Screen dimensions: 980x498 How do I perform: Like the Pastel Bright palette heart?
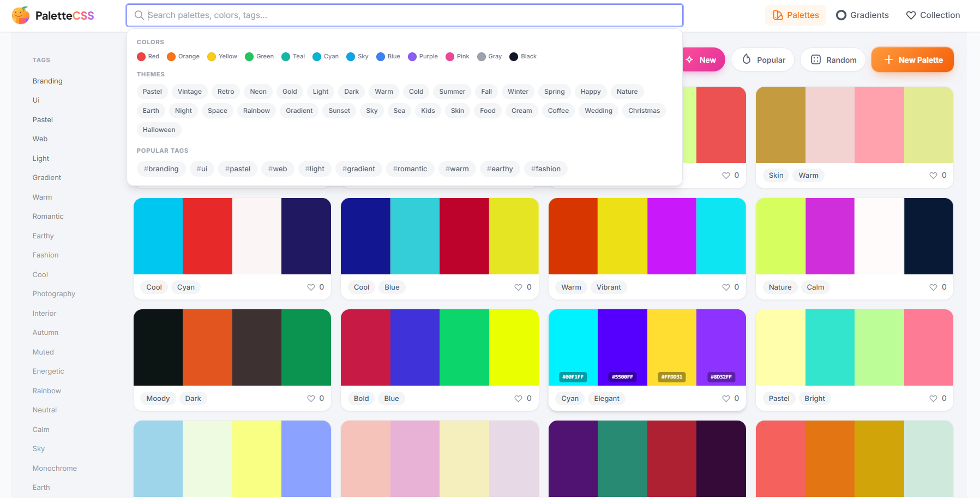click(x=934, y=399)
